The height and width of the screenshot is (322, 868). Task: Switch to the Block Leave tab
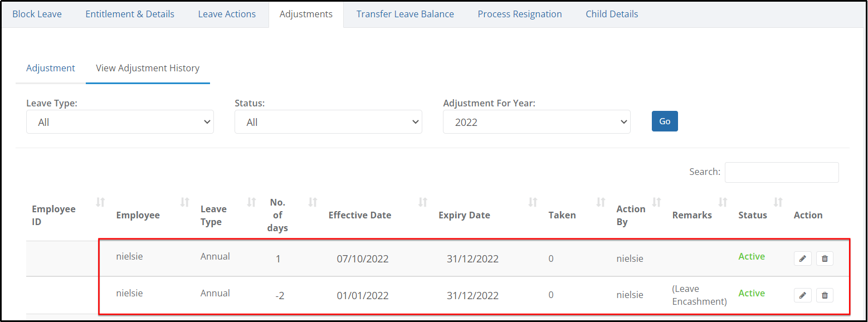(37, 14)
